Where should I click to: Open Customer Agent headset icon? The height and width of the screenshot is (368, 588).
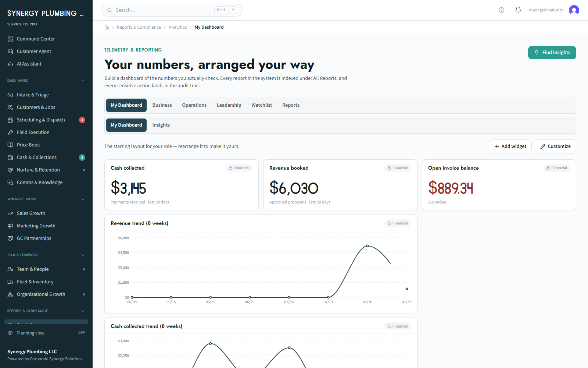(10, 52)
